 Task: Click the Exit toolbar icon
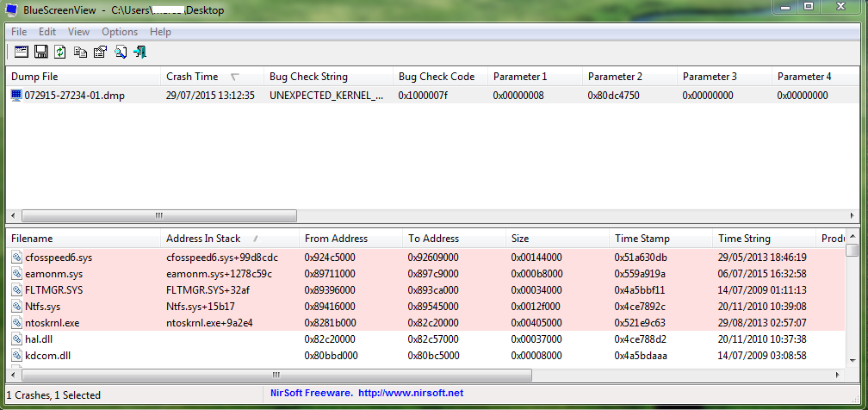pos(140,52)
